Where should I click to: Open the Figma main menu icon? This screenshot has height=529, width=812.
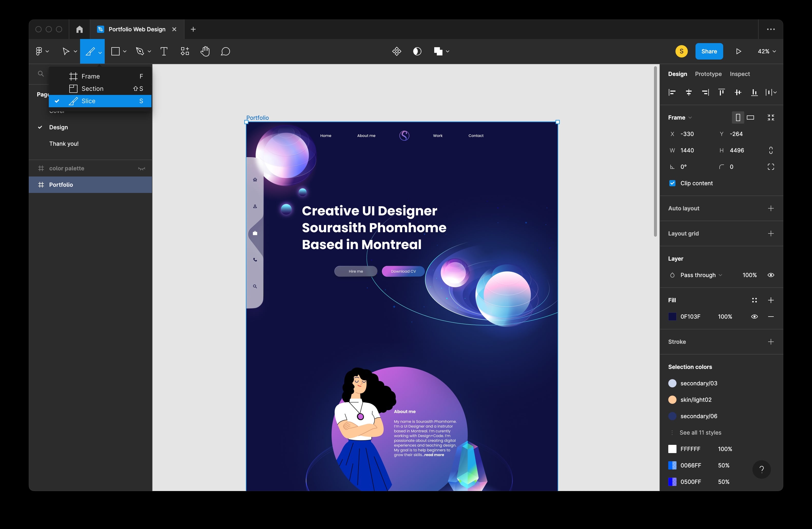[x=39, y=51]
